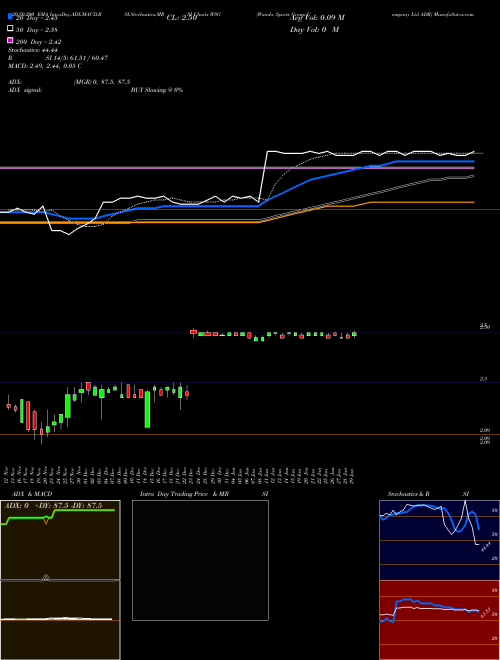Click the 'Avg Vol: 0.09 M' text
The width and height of the screenshot is (500, 660).
click(x=317, y=18)
